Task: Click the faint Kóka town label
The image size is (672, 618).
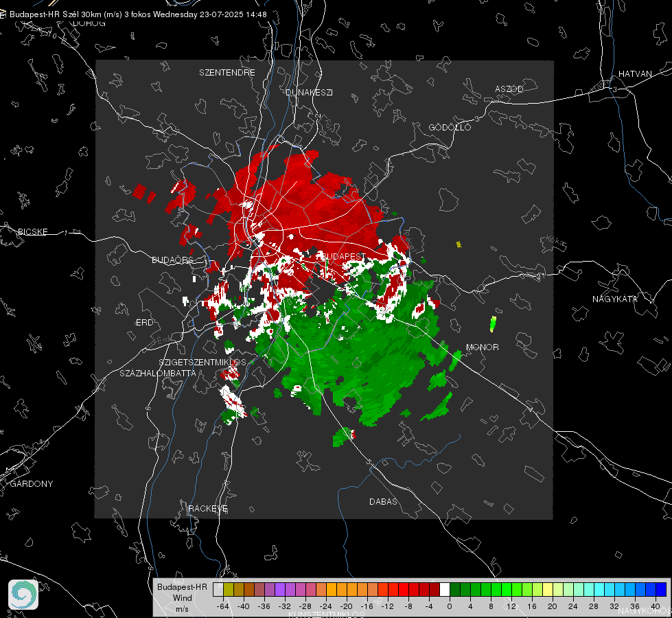Action: [555, 242]
